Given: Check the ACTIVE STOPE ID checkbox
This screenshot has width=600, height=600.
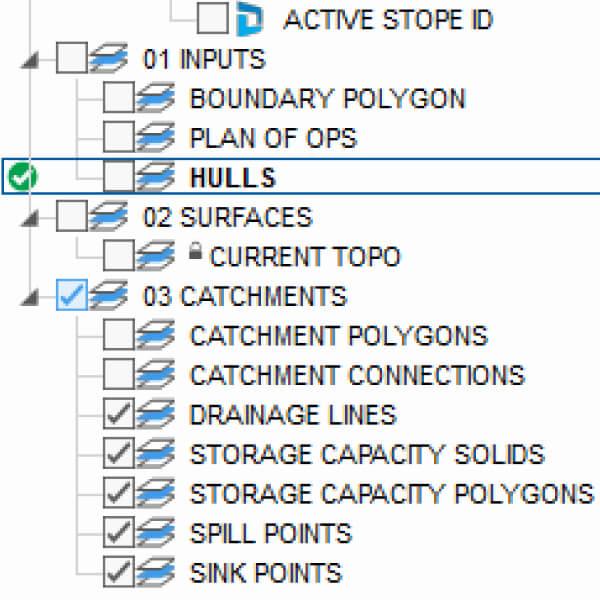Looking at the screenshot, I should pyautogui.click(x=213, y=18).
